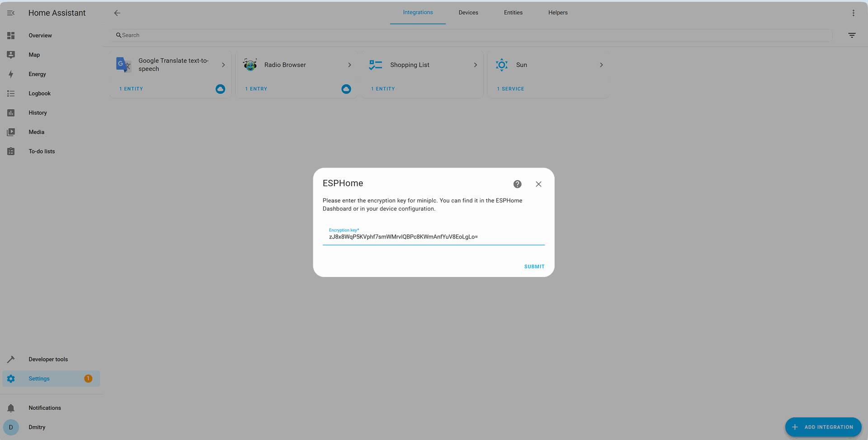Image resolution: width=868 pixels, height=440 pixels.
Task: Click the Map icon in the sidebar
Action: [x=11, y=55]
